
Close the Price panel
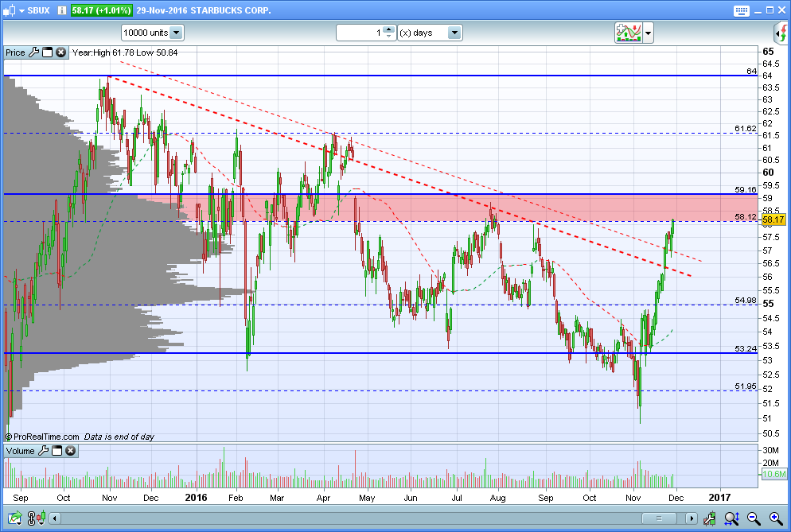coord(60,52)
